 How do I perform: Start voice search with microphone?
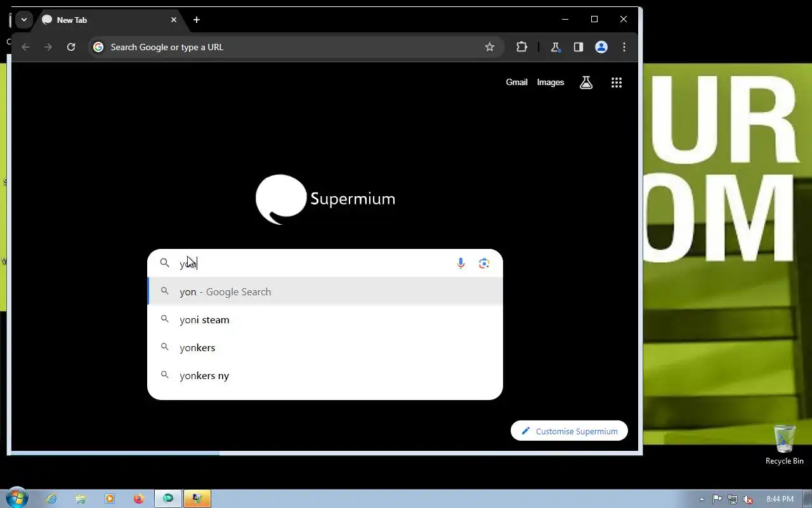(461, 263)
